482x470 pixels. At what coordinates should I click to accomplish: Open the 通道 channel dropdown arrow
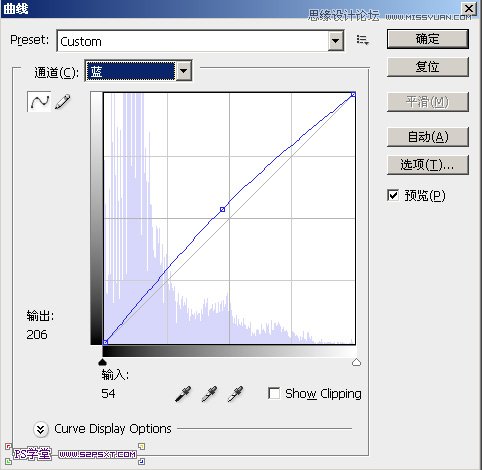point(184,71)
